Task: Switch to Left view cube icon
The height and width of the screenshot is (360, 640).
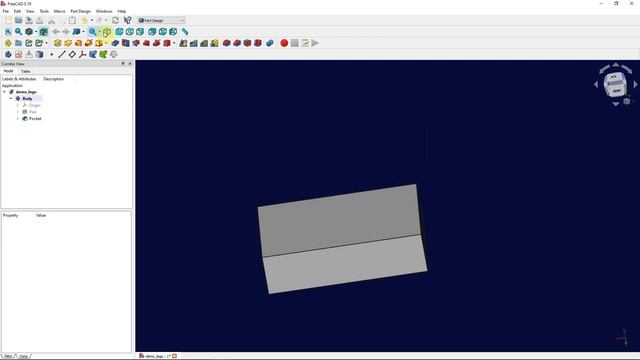Action: coord(173,31)
